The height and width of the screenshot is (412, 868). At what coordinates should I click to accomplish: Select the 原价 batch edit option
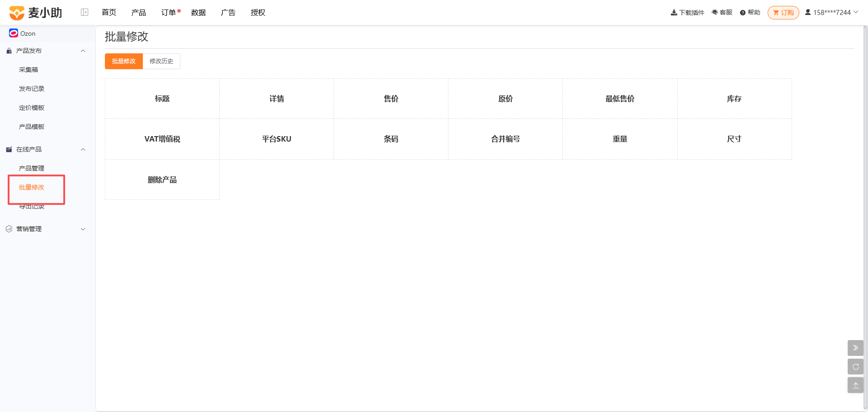(505, 99)
